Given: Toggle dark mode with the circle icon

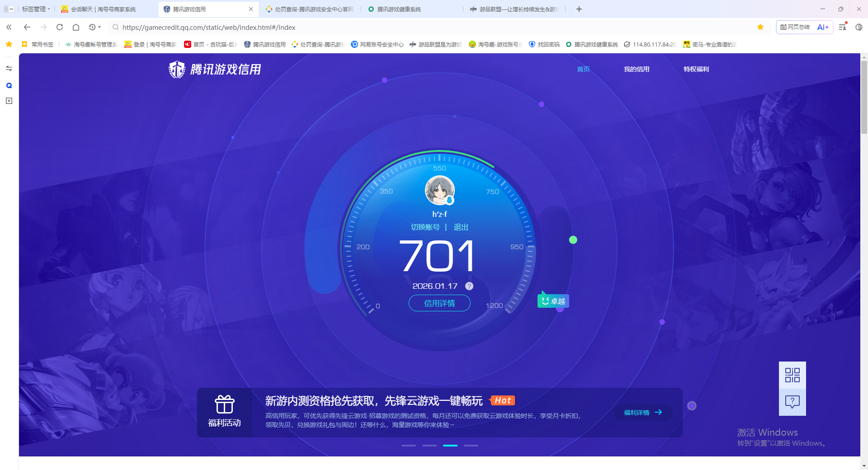Looking at the screenshot, I should [x=859, y=27].
